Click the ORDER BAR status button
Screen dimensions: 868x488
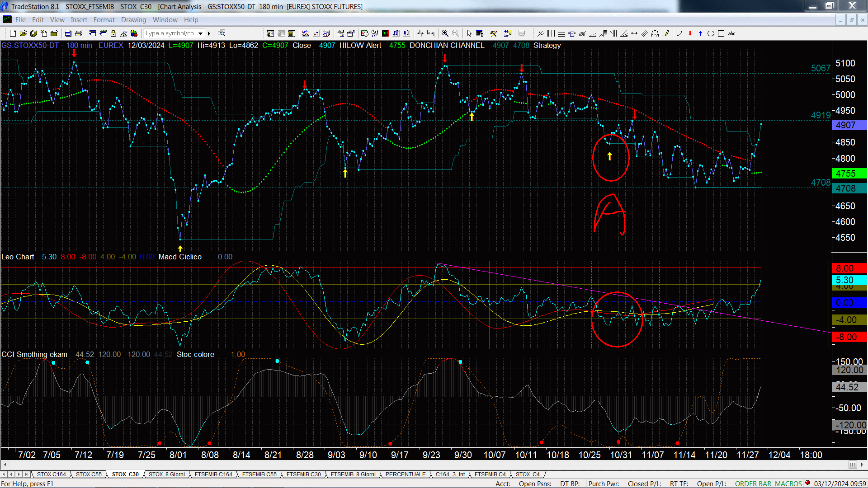[x=753, y=484]
